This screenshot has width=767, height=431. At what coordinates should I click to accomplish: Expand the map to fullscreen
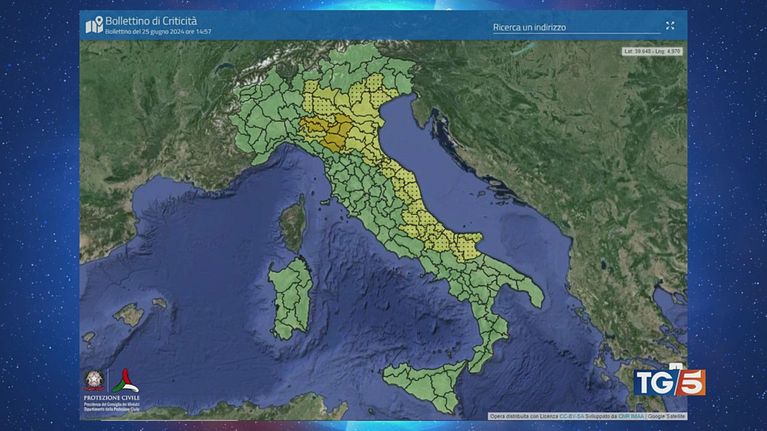coord(670,26)
